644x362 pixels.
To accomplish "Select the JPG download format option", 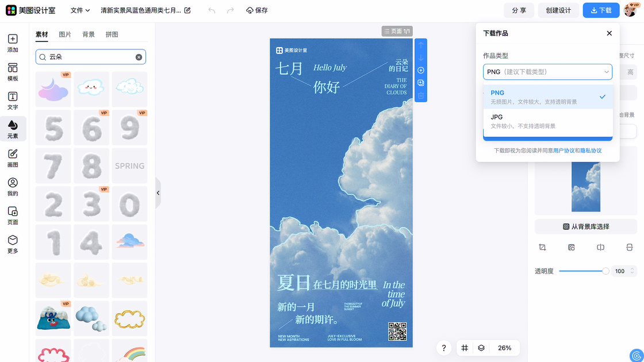I will (547, 121).
